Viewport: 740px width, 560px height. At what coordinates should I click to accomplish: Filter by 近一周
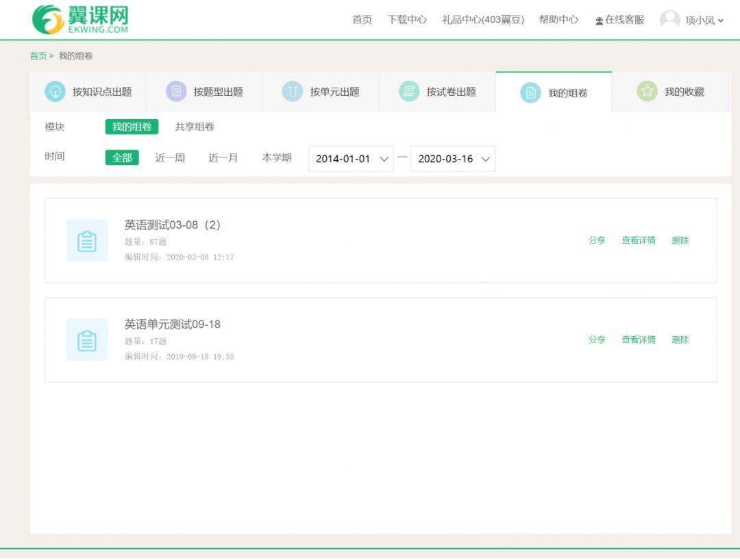pos(170,157)
